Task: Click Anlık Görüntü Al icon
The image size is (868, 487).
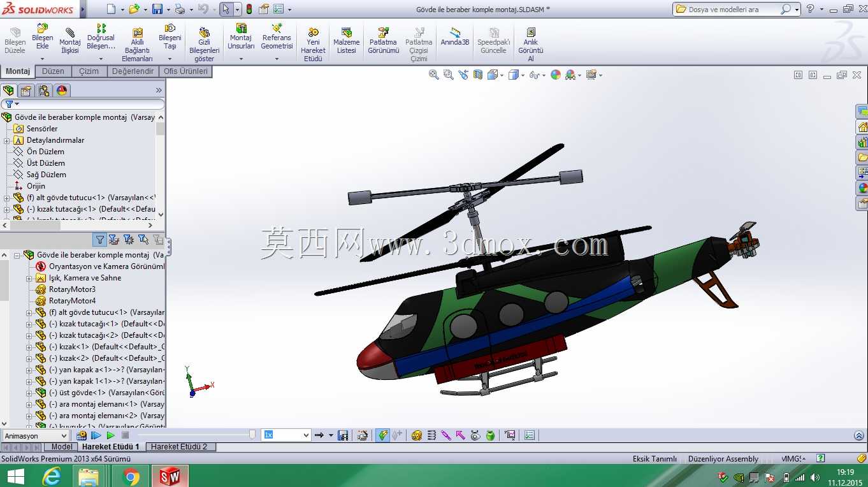Action: (530, 45)
